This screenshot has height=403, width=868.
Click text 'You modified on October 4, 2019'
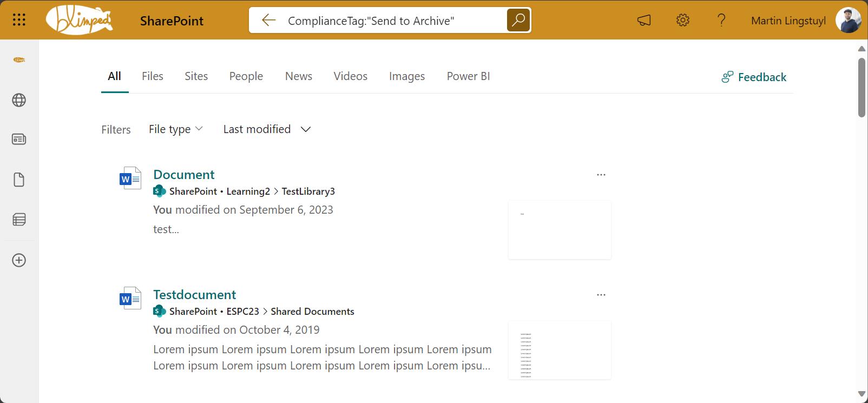point(236,330)
